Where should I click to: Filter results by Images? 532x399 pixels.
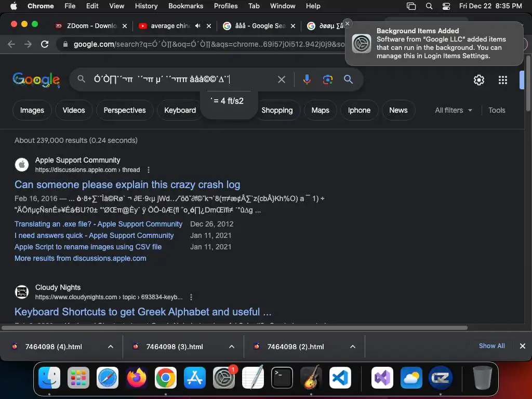click(x=32, y=110)
